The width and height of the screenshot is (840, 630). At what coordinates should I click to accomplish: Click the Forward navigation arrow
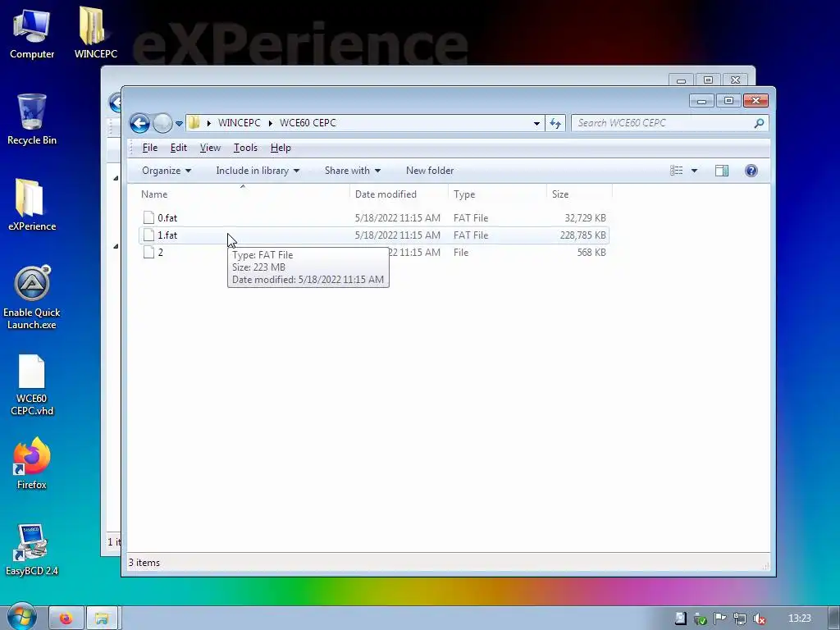tap(162, 123)
